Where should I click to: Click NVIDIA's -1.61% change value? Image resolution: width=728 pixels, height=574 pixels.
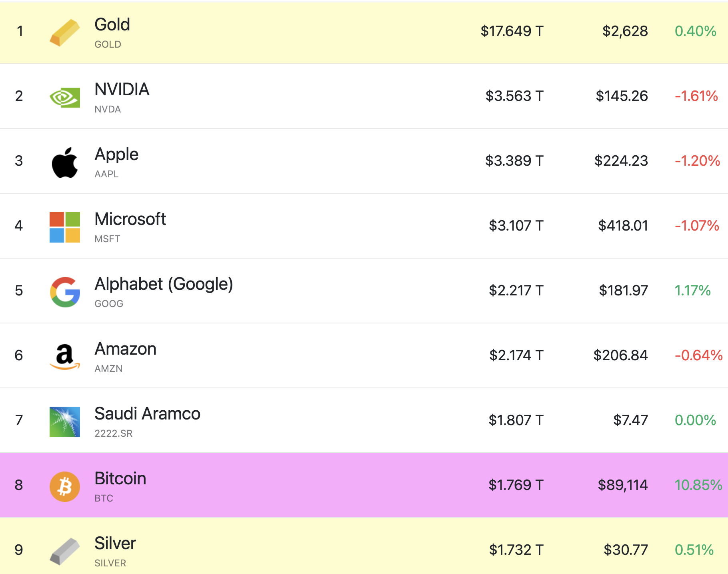coord(696,96)
